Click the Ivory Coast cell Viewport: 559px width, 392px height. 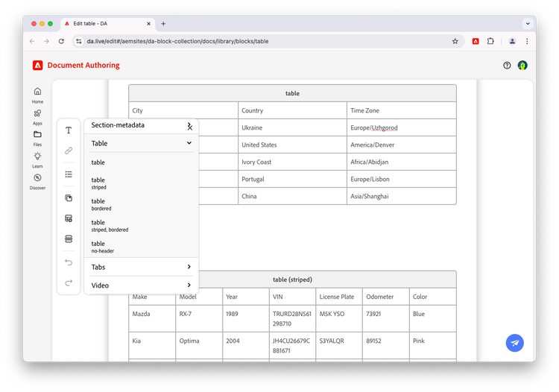(292, 162)
